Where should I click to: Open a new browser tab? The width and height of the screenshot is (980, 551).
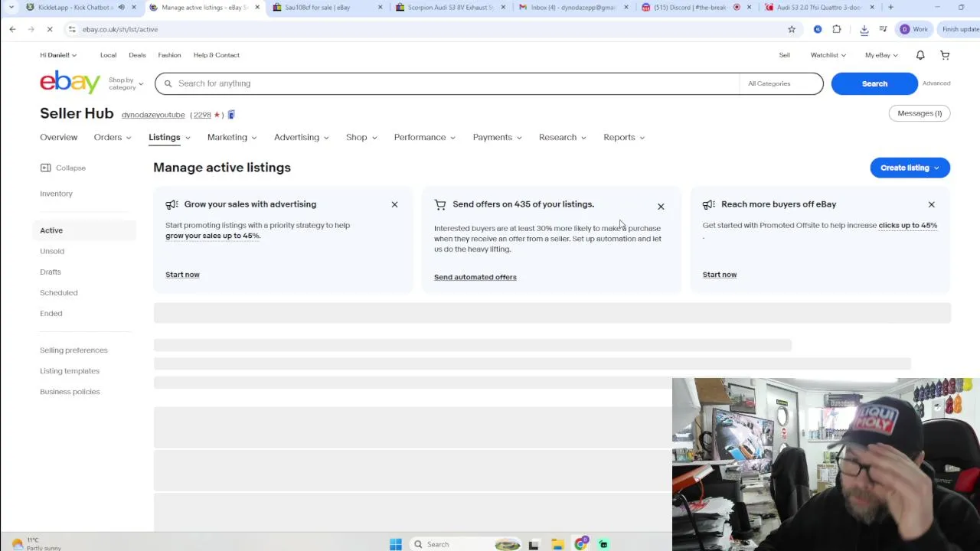pyautogui.click(x=890, y=7)
